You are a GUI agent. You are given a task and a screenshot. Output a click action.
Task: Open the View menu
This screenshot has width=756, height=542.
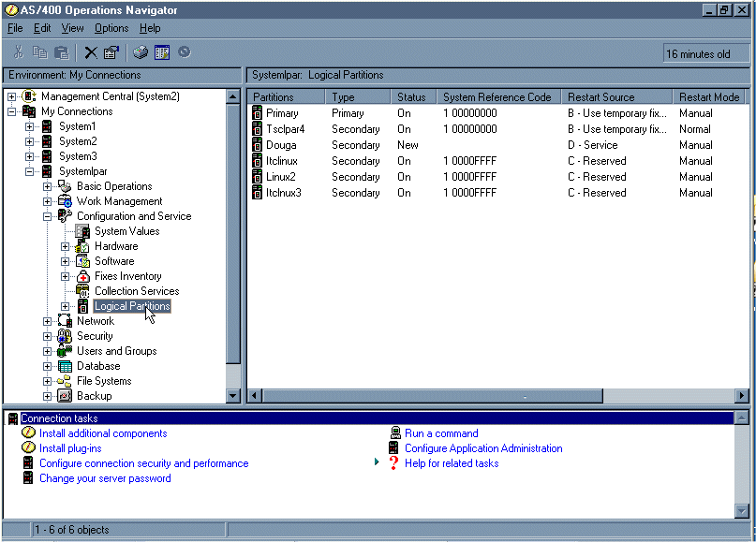tap(72, 28)
